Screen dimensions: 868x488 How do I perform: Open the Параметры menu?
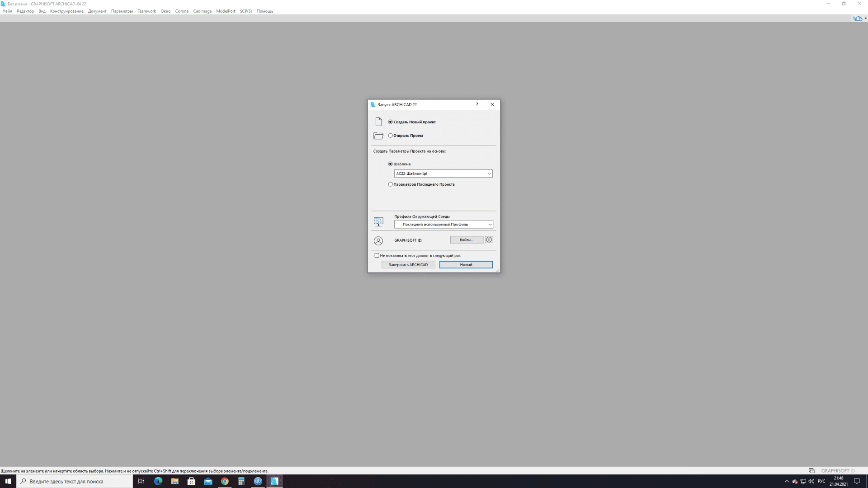(x=122, y=11)
